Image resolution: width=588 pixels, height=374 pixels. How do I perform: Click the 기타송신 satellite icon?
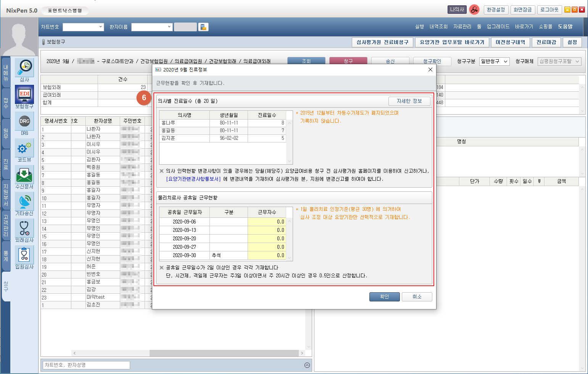(x=24, y=202)
